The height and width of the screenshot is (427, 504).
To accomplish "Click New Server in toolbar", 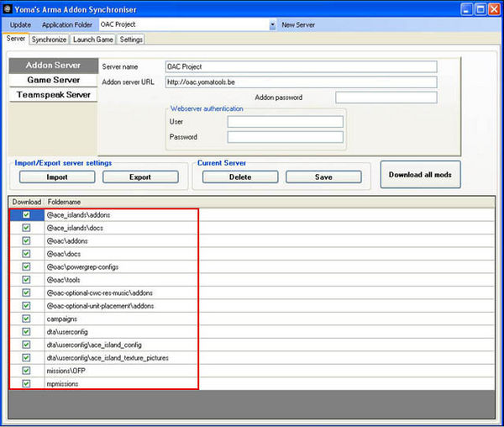I will coord(298,24).
